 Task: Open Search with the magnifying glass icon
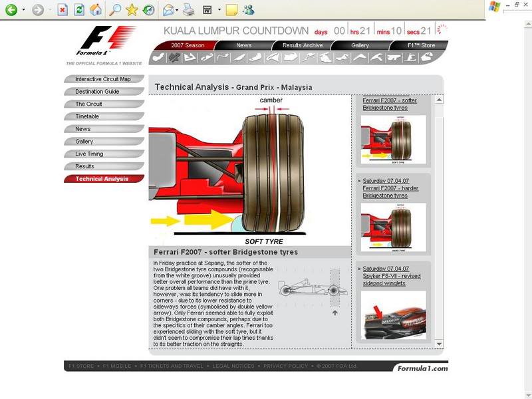click(x=115, y=10)
